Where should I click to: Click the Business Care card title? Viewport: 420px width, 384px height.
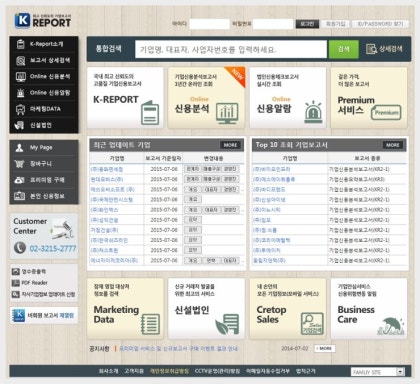click(x=356, y=314)
